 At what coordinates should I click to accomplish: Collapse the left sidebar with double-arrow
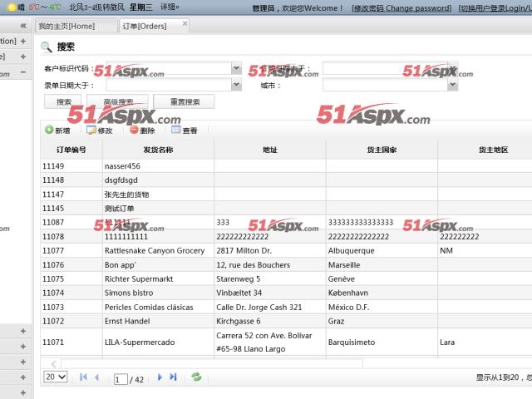tap(23, 26)
